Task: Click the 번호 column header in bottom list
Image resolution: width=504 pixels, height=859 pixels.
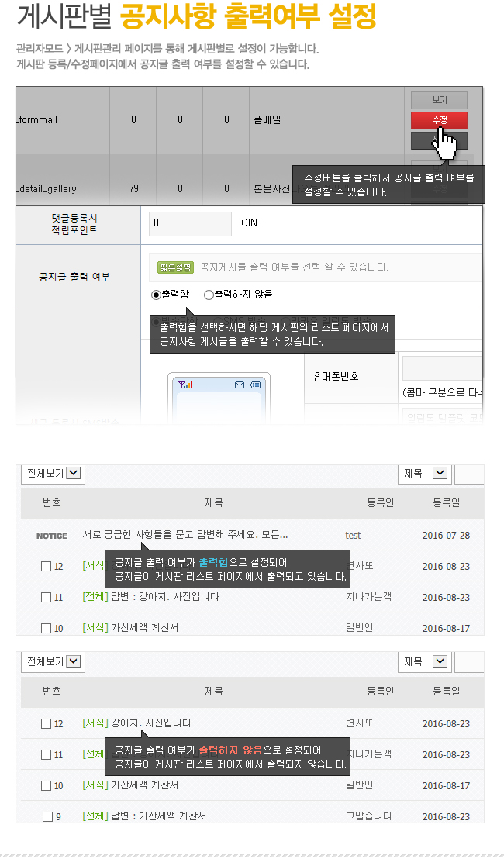Action: [x=52, y=691]
